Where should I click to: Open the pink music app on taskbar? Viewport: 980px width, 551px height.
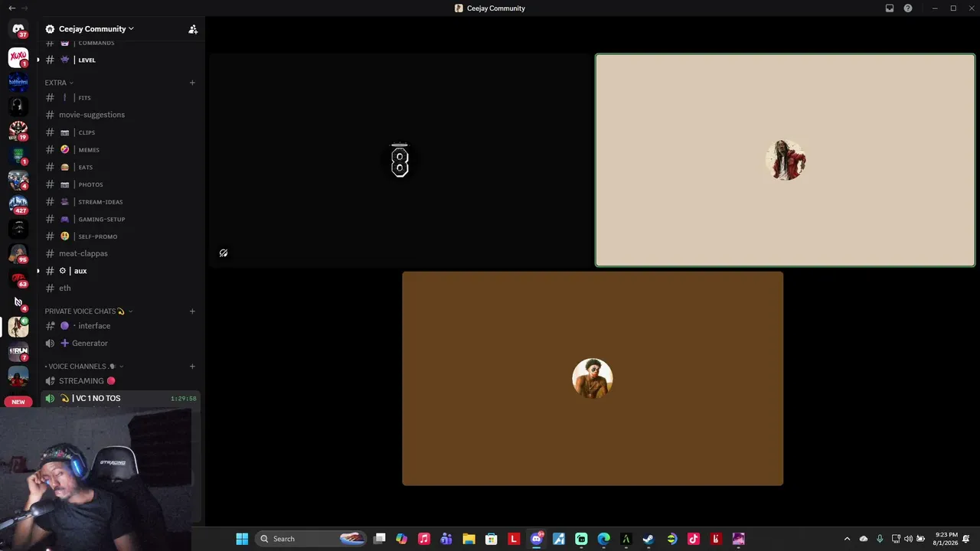pos(424,539)
